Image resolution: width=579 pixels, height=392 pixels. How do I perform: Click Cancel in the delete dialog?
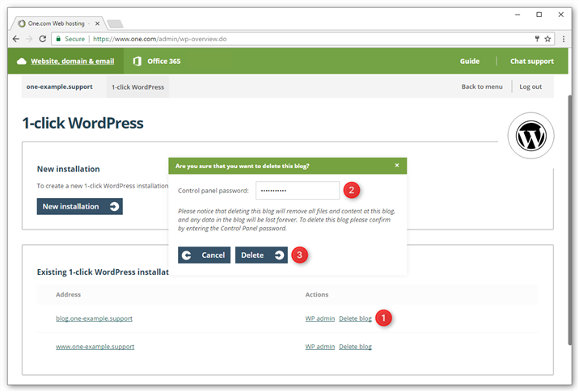pos(204,255)
